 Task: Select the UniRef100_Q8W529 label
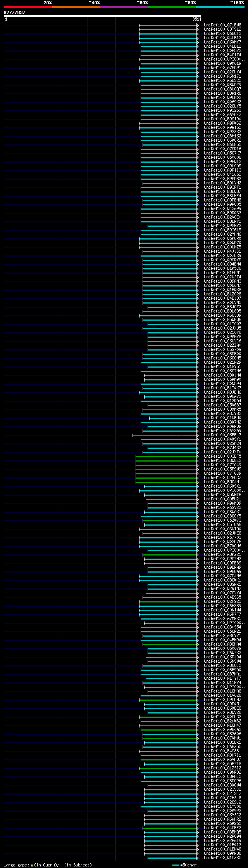[222, 85]
